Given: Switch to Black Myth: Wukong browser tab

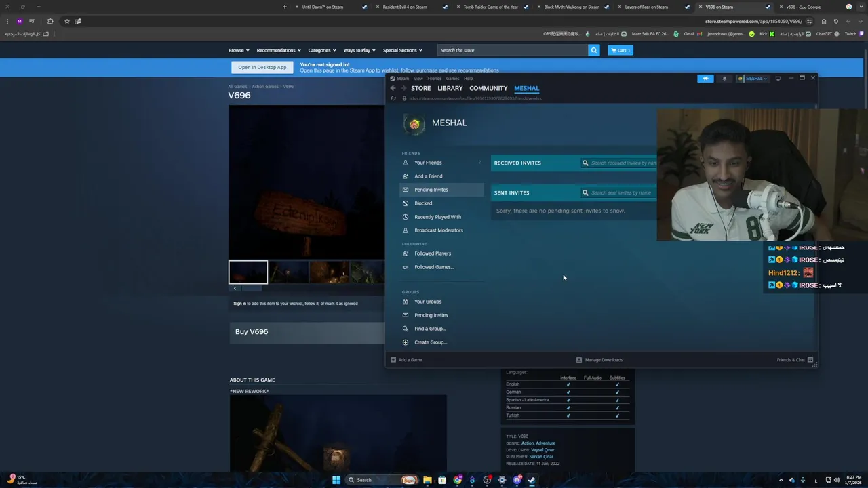Looking at the screenshot, I should 571,7.
